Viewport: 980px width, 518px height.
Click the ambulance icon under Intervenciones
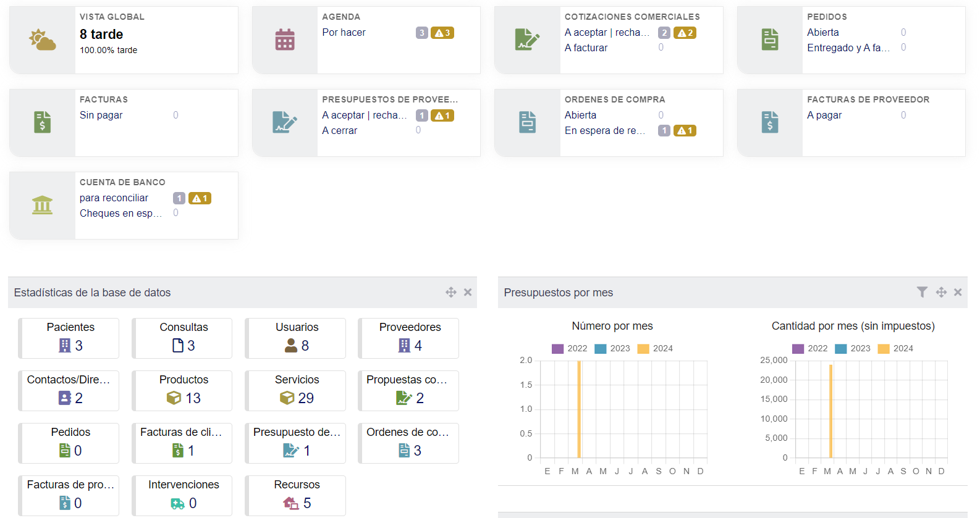coord(178,504)
